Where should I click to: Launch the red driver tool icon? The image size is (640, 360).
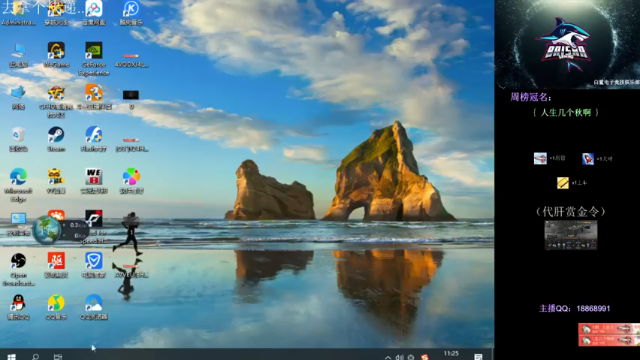point(56,265)
